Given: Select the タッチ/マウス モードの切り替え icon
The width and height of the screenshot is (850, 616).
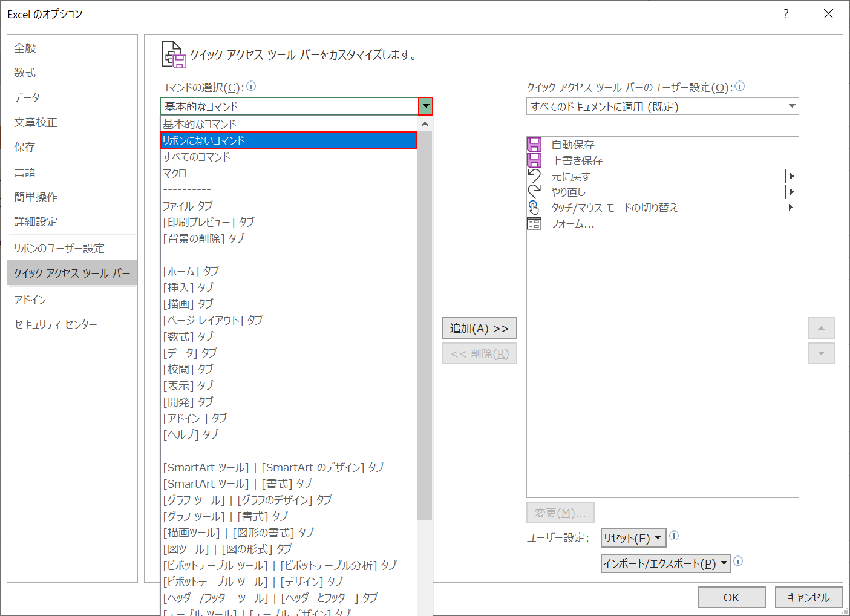Looking at the screenshot, I should tap(534, 207).
